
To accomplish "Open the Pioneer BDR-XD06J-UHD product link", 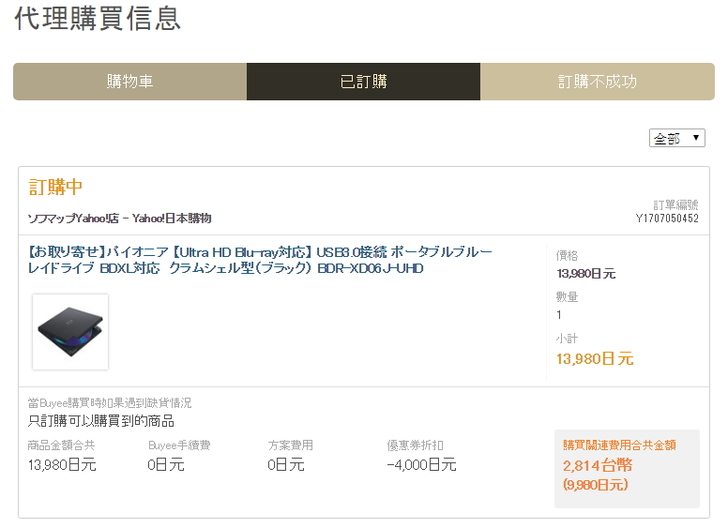I will click(x=260, y=260).
